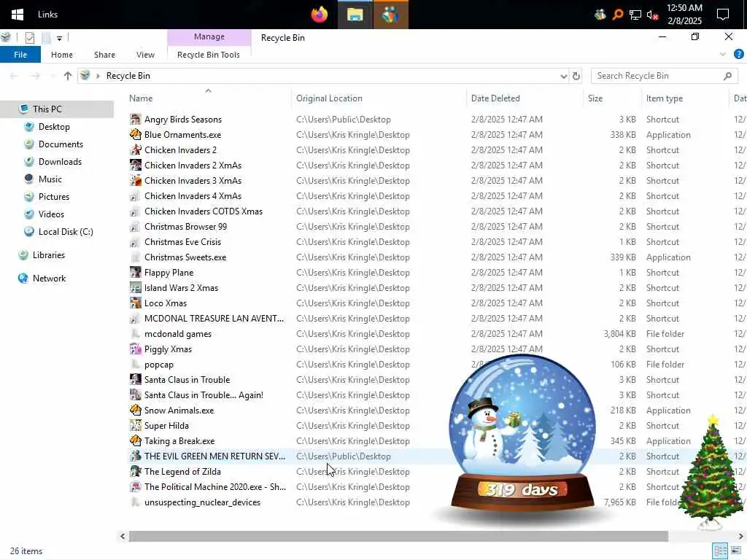This screenshot has width=747, height=560.
Task: Click the search magnifier in the search box
Action: (727, 76)
